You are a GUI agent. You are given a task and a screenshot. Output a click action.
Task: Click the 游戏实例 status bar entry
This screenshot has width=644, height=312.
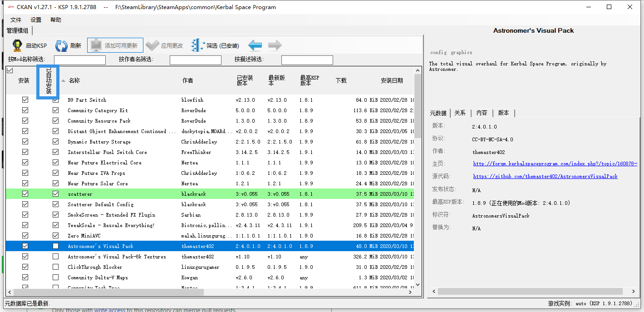click(590, 303)
